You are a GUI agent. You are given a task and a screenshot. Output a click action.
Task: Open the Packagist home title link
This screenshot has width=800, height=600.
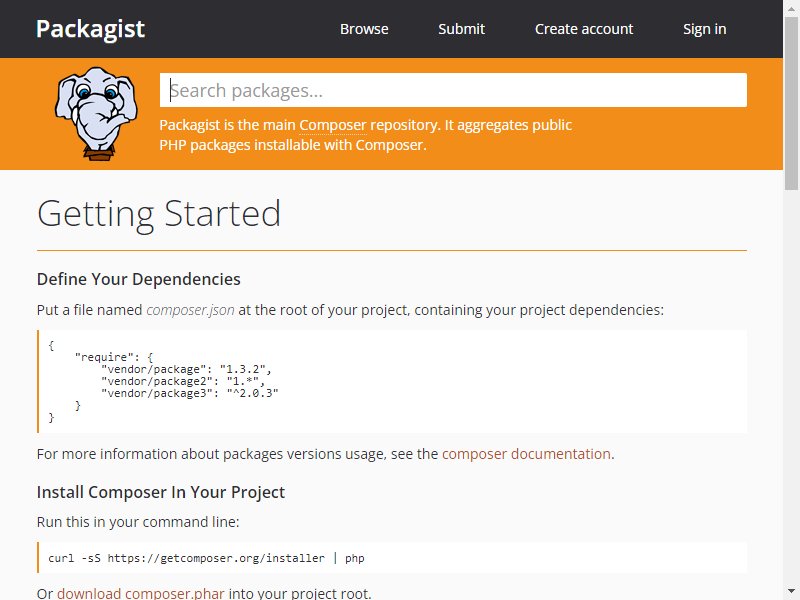click(90, 29)
